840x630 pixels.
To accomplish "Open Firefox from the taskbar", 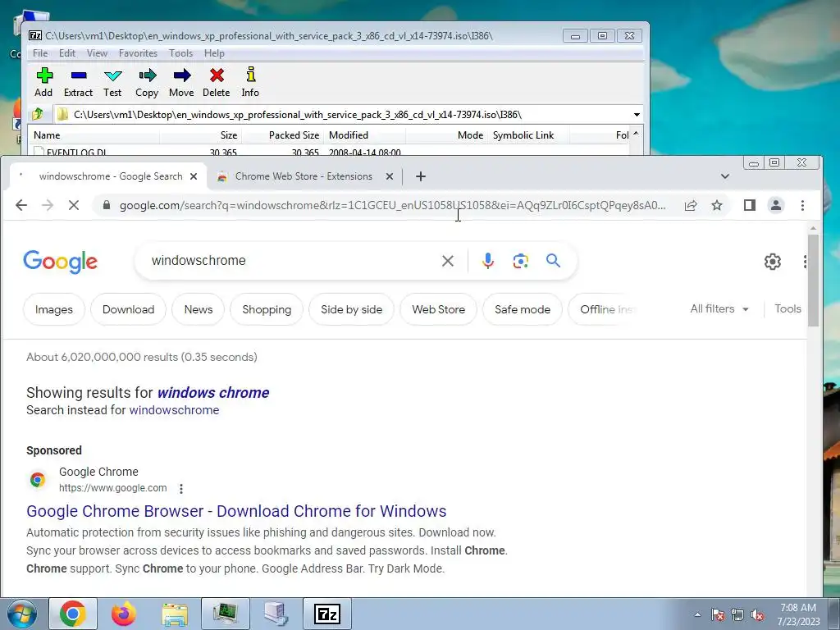I will point(123,614).
